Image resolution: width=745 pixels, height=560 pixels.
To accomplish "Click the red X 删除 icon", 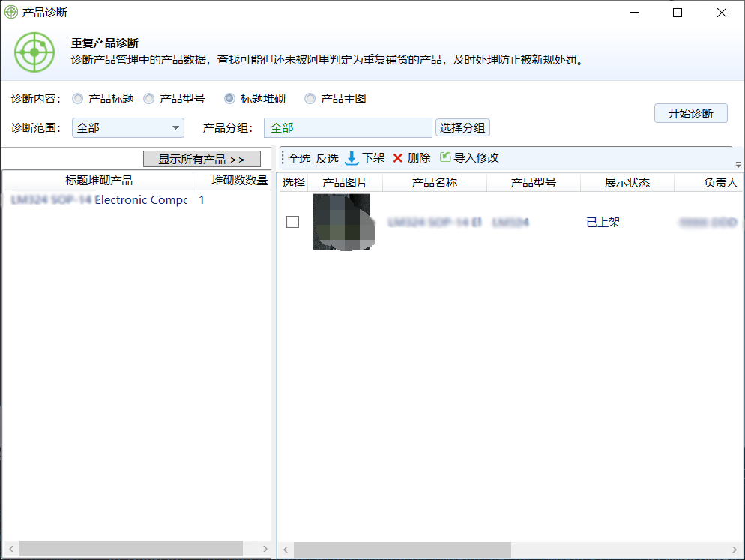I will 398,158.
